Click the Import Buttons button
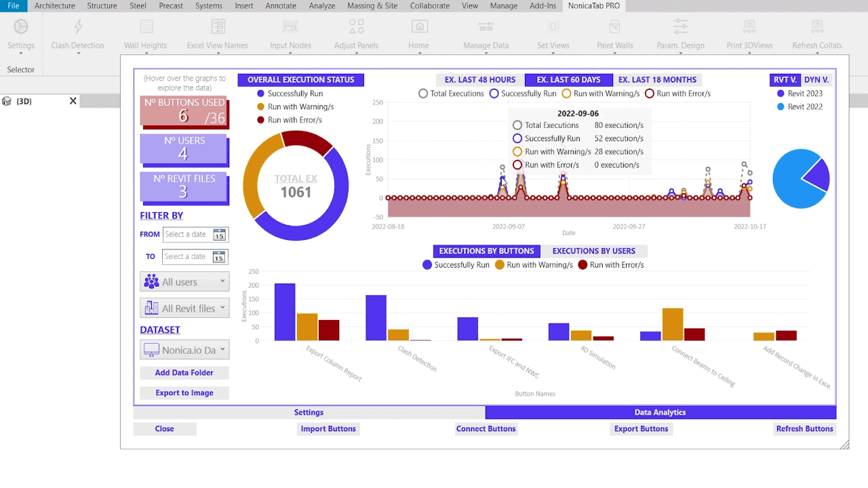 click(328, 429)
